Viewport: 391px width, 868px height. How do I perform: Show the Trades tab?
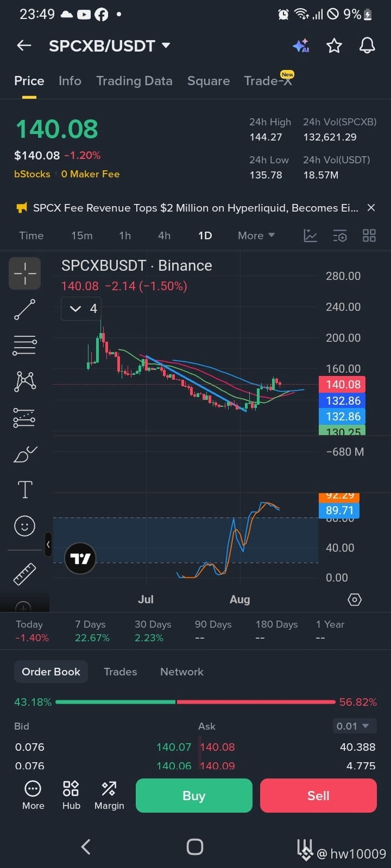(x=121, y=672)
